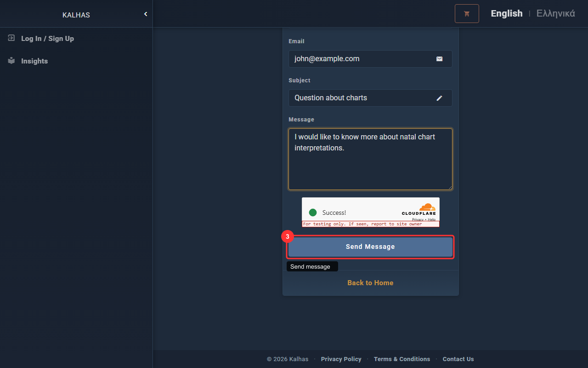Open the Privacy Policy footer link
The image size is (588, 368).
pos(341,359)
